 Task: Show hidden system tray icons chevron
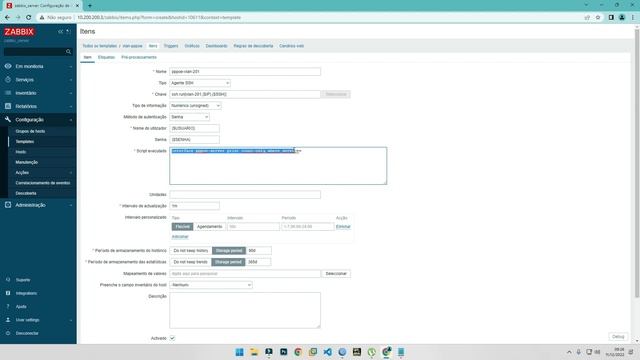[569, 352]
